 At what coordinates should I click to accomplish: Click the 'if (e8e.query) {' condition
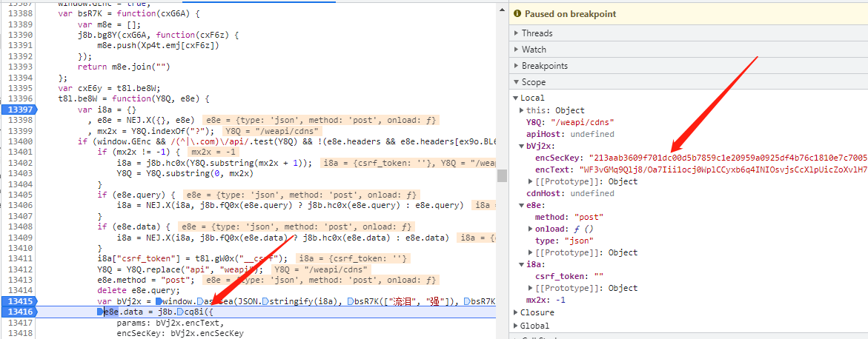tap(136, 195)
